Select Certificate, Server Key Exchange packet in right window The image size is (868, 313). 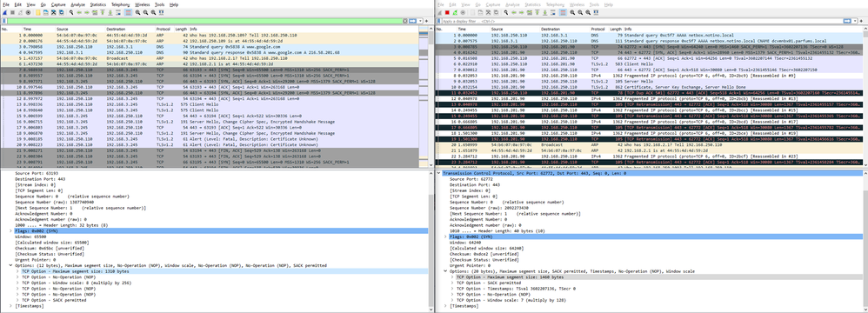pyautogui.click(x=649, y=88)
